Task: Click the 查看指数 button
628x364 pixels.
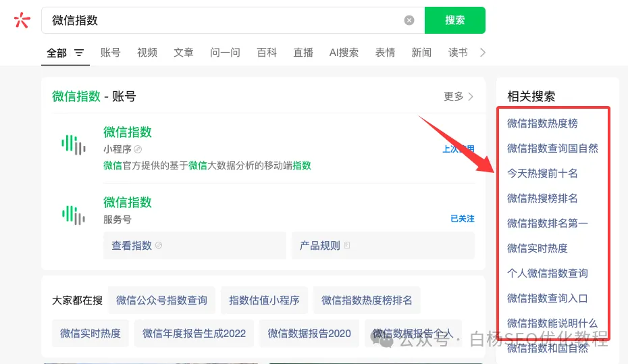Action: click(194, 245)
